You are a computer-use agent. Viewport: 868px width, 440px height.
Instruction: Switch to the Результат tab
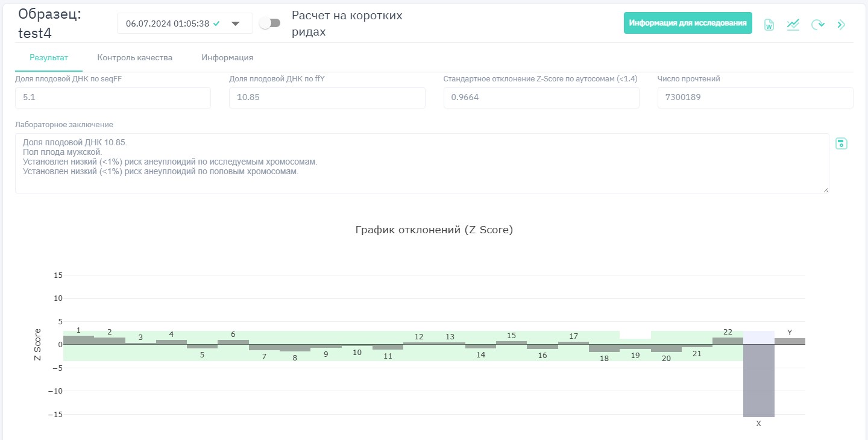pos(49,58)
